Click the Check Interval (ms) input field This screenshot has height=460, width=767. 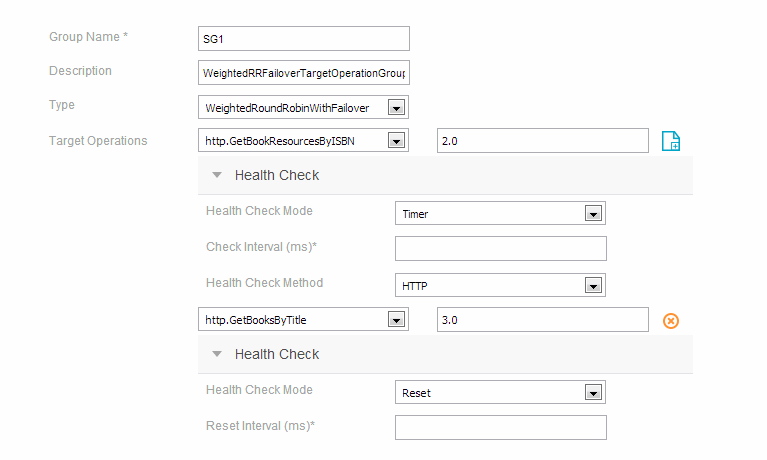[501, 249]
